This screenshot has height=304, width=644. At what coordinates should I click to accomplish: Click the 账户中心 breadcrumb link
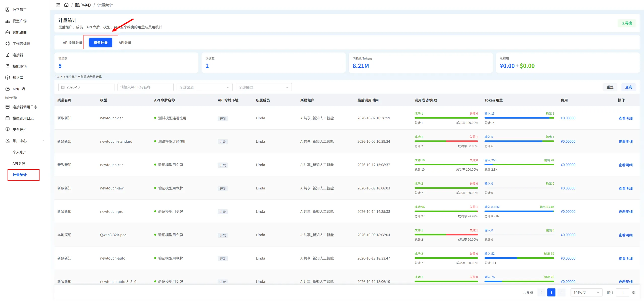coord(83,5)
